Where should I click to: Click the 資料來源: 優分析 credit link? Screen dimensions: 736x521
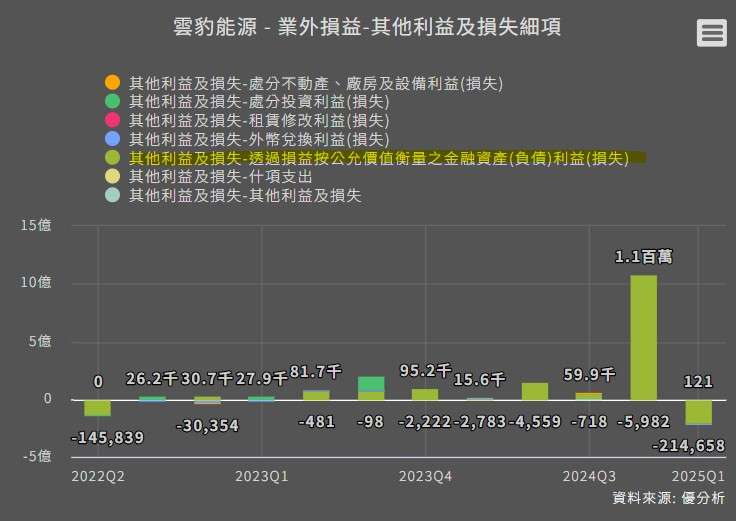coord(668,498)
